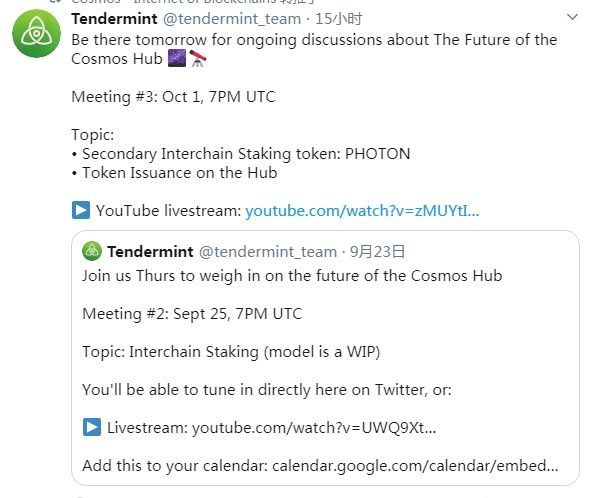The image size is (592, 498).
Task: Click the 15小时 timestamp
Action: (339, 19)
